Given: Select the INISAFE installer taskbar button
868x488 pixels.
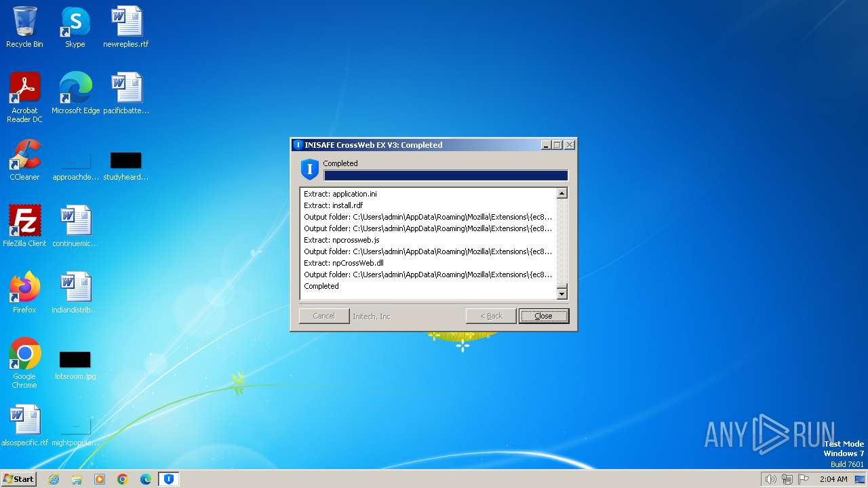Looking at the screenshot, I should point(169,479).
